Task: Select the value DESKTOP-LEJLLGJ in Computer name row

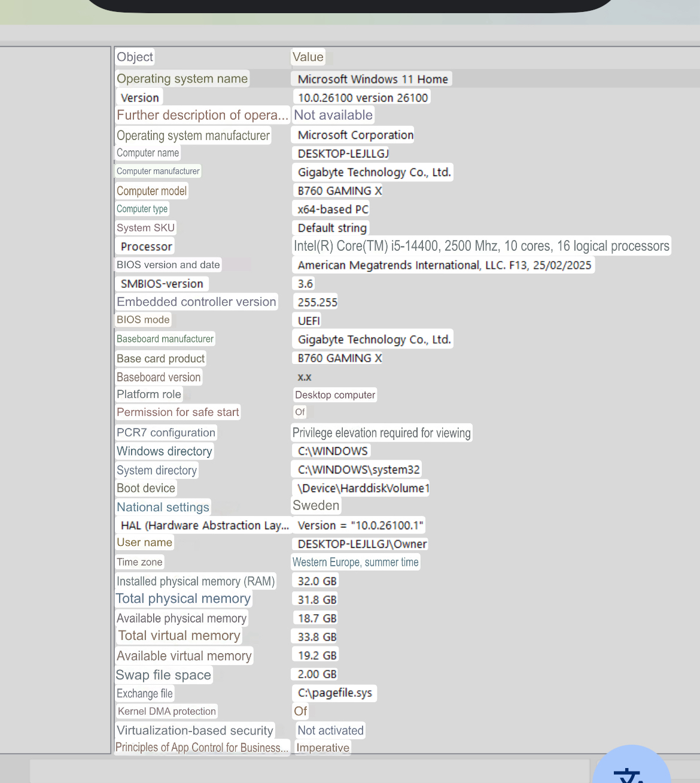Action: [x=343, y=154]
